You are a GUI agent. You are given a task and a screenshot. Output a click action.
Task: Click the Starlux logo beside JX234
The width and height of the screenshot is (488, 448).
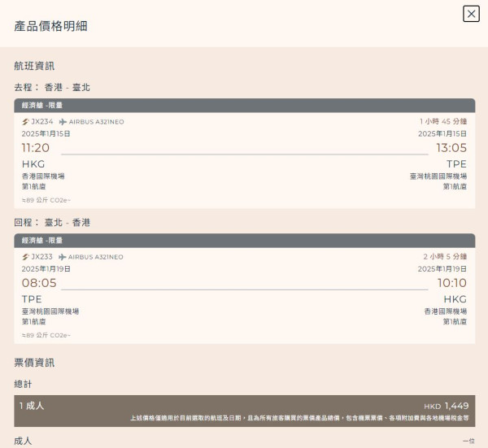[x=25, y=122]
